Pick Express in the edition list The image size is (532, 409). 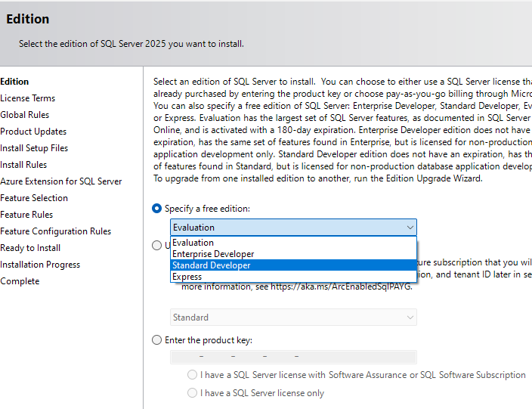tap(293, 276)
